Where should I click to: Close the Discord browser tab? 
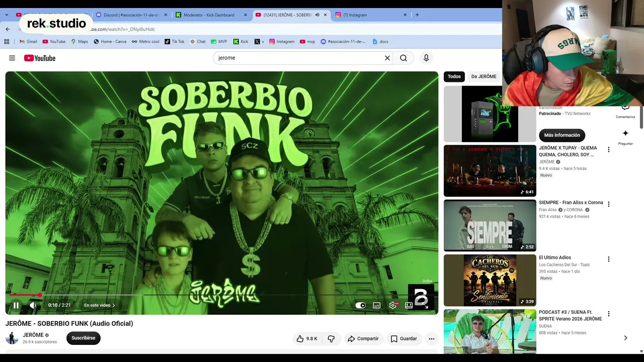tap(166, 15)
